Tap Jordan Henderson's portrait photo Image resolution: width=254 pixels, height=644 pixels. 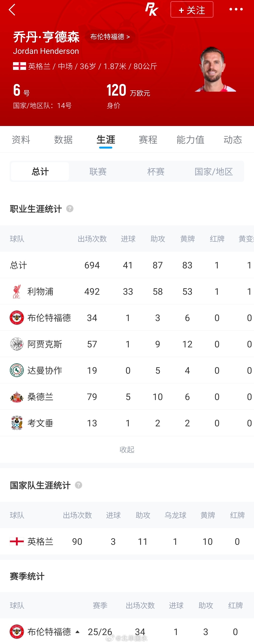point(215,69)
